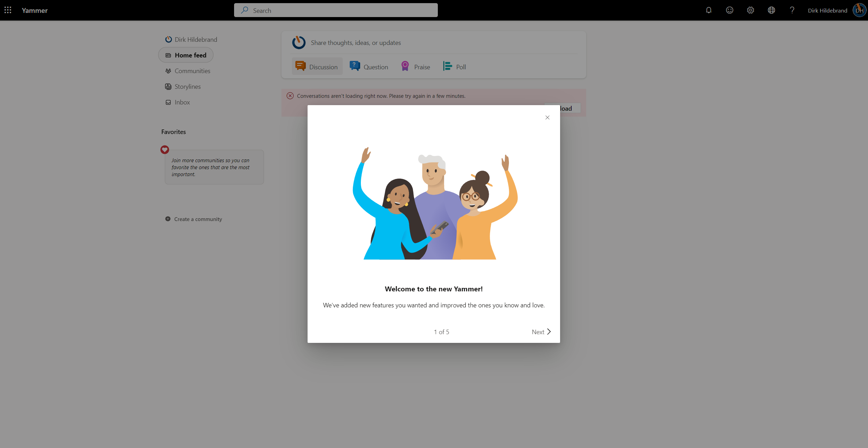Close the welcome dialog
The image size is (868, 448).
point(547,117)
